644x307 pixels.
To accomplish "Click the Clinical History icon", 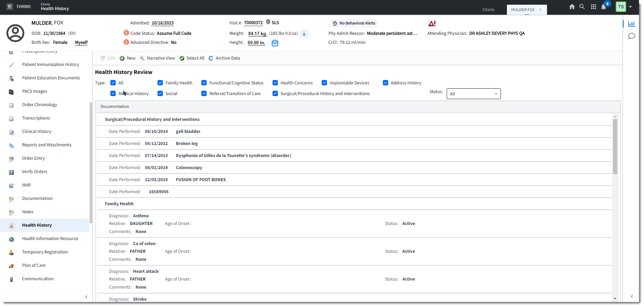I will [11, 132].
